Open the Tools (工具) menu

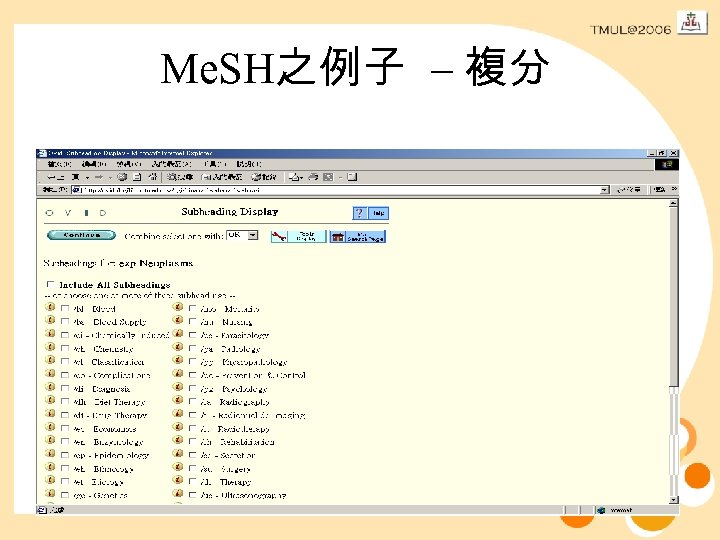(215, 164)
